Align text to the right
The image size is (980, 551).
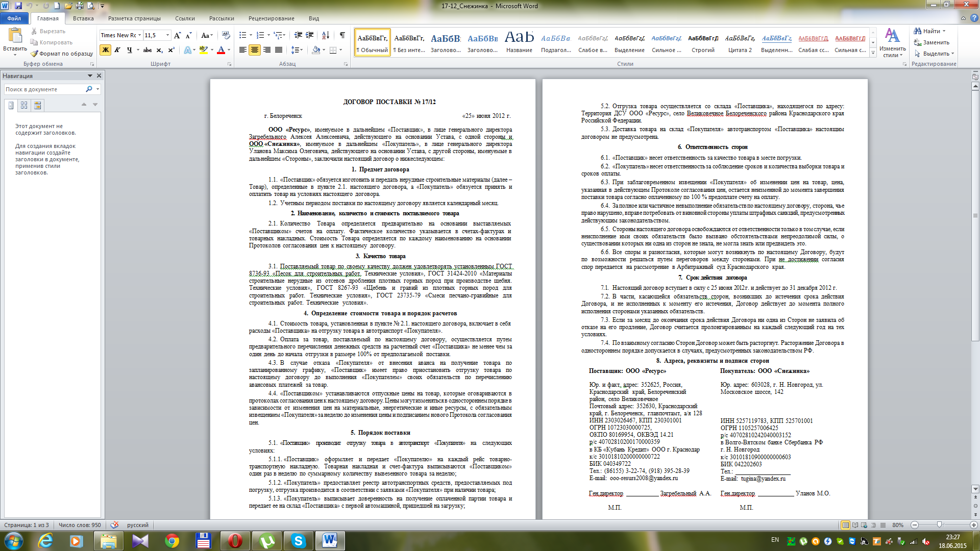tap(267, 50)
